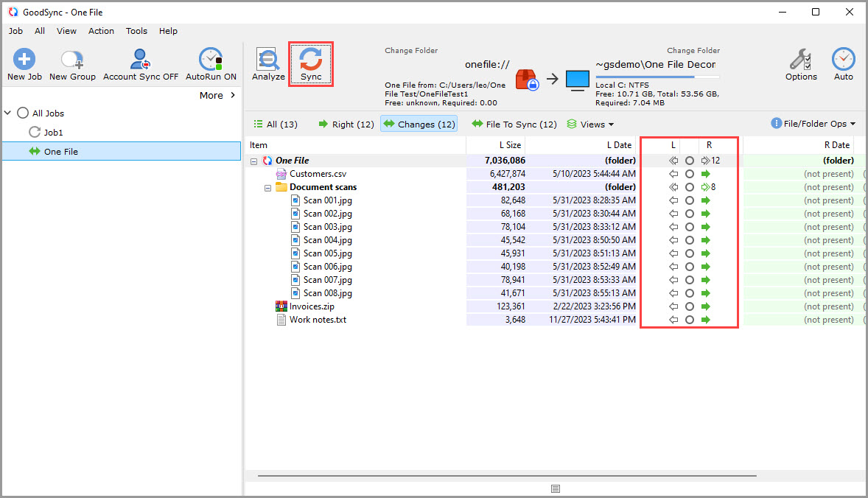Viewport: 868px width, 498px height.
Task: Collapse the All Jobs tree
Action: point(8,113)
